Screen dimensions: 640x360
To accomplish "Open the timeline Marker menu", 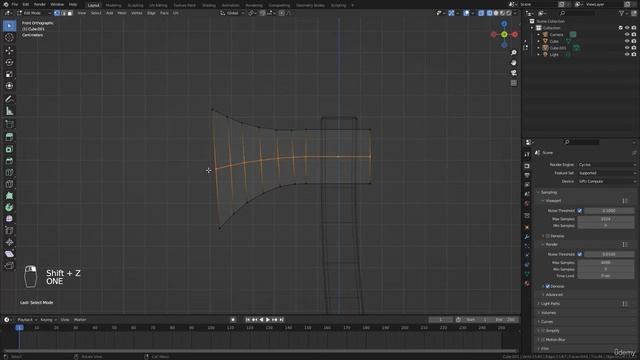I will click(x=80, y=320).
